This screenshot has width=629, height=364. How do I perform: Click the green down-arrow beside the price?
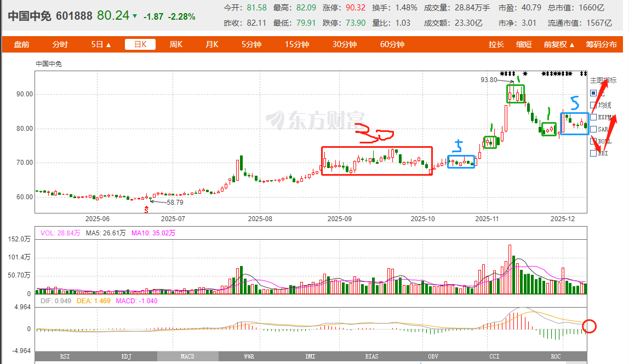coord(135,16)
